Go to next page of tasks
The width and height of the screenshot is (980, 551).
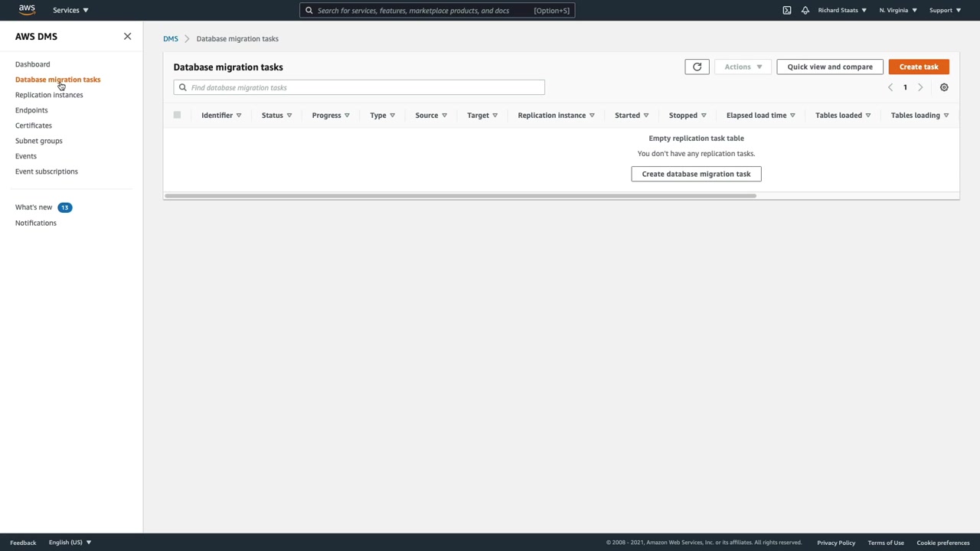point(920,87)
